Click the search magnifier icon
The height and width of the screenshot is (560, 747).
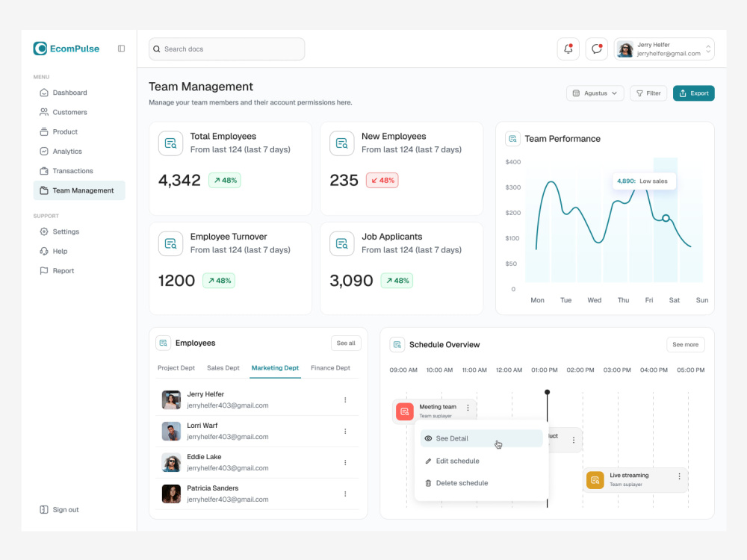point(157,49)
